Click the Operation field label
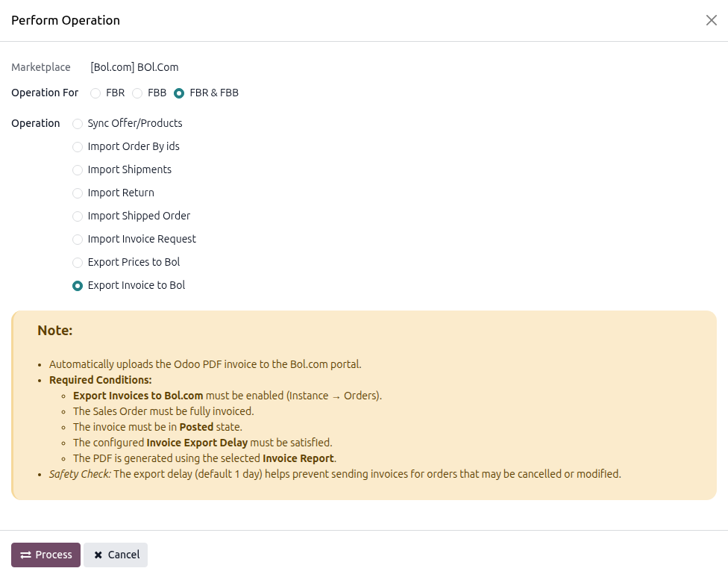This screenshot has height=577, width=728. [36, 124]
